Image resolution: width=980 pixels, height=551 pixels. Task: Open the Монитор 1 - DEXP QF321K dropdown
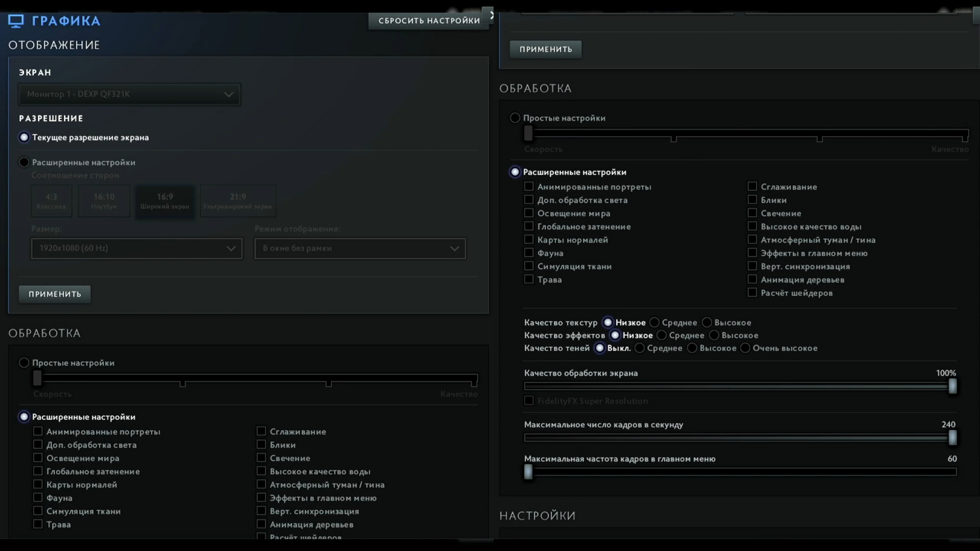tap(129, 94)
